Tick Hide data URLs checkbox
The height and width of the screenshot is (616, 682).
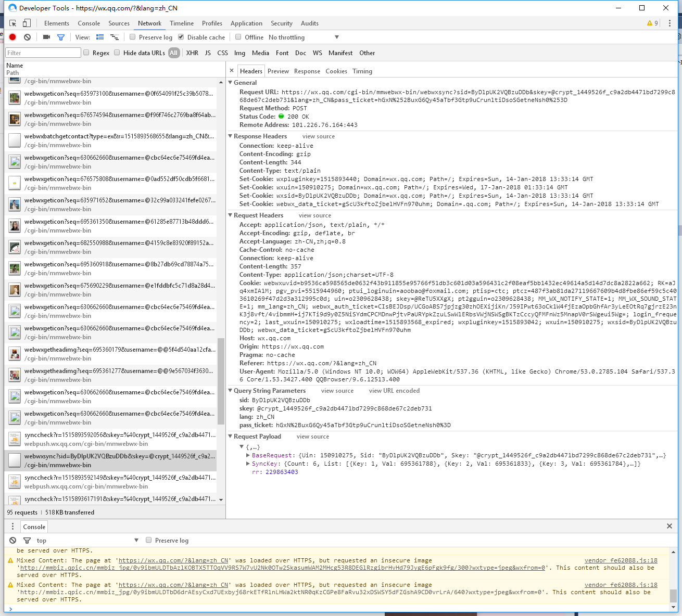tap(117, 53)
